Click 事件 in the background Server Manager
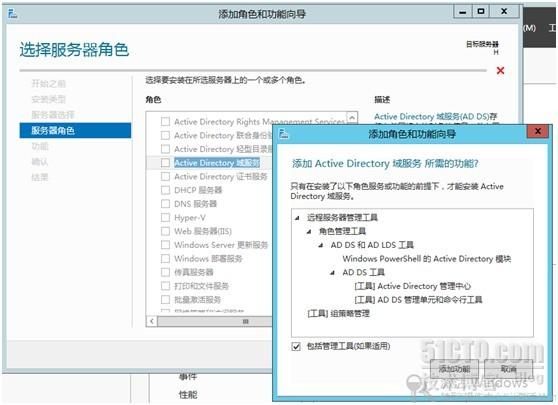Viewport: 558px width, 405px height. tap(188, 377)
